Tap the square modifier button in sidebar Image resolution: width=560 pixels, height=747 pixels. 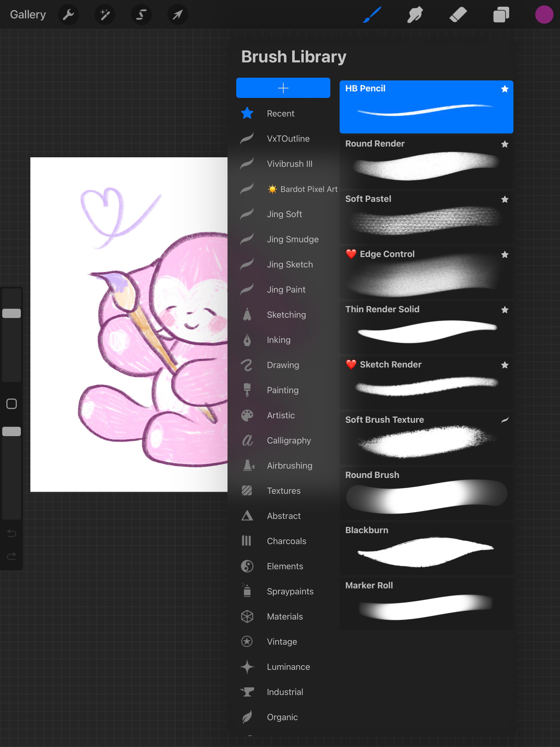point(12,404)
